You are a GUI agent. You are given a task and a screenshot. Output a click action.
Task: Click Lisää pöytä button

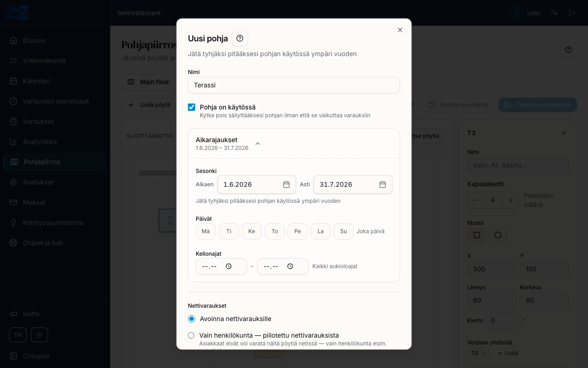[150, 105]
